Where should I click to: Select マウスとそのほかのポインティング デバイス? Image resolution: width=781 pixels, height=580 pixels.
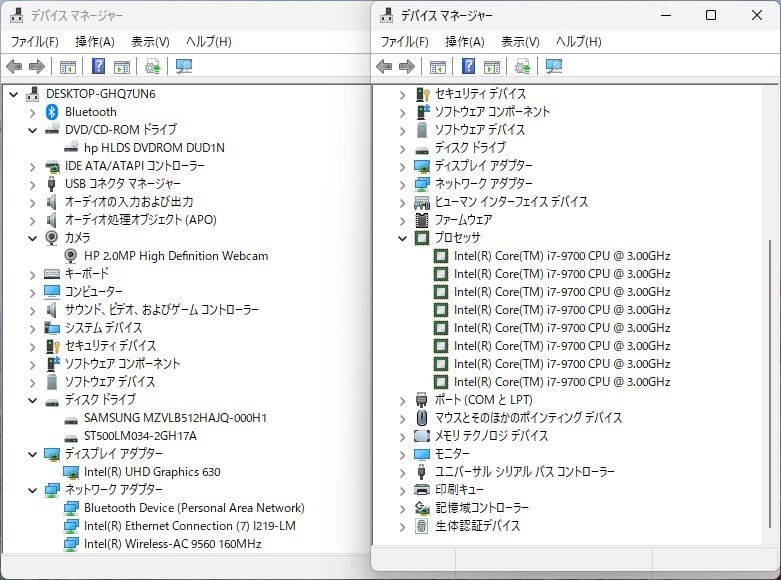[528, 418]
